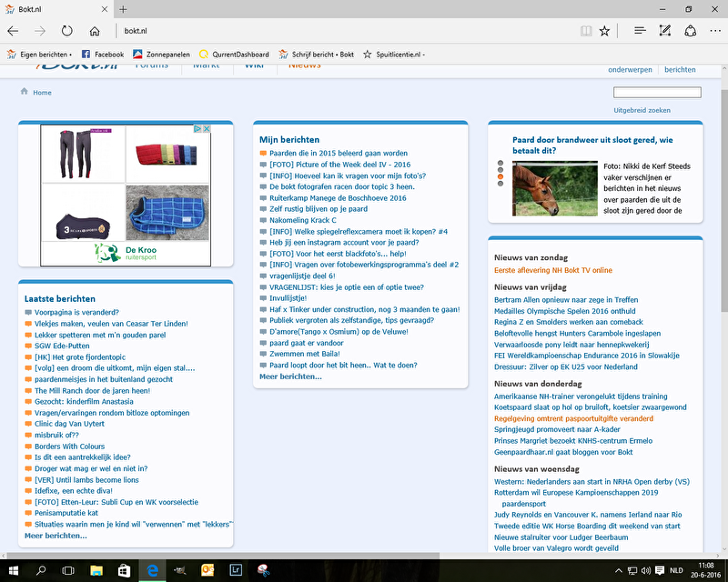The height and width of the screenshot is (582, 728).
Task: Click the house icon beside the Home breadcrumb
Action: point(25,92)
